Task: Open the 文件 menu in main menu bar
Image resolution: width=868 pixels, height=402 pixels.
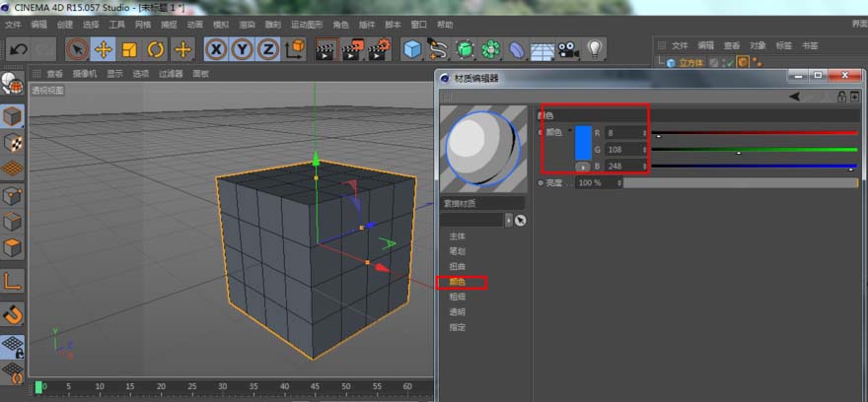Action: (12, 24)
